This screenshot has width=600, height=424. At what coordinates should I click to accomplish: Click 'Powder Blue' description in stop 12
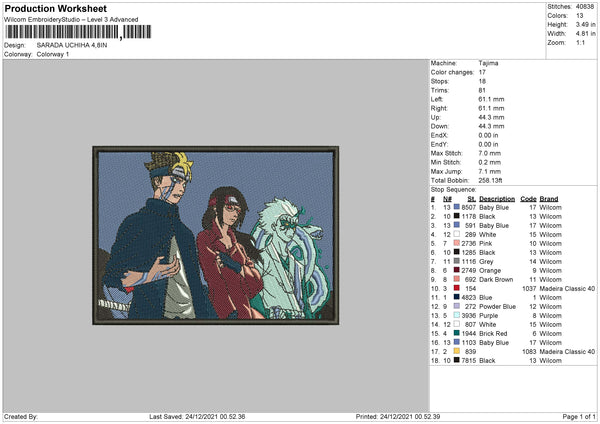[x=497, y=307]
